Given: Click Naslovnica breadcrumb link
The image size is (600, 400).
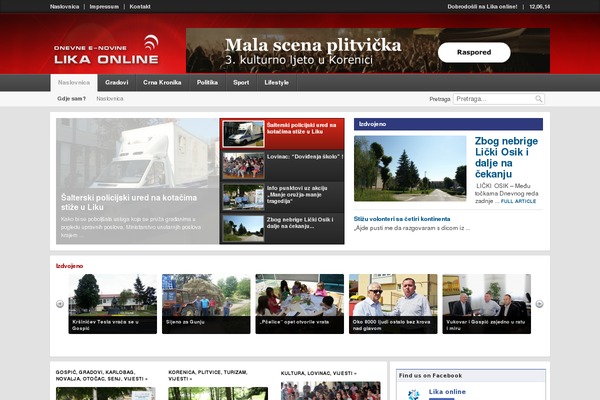Looking at the screenshot, I should tap(110, 99).
